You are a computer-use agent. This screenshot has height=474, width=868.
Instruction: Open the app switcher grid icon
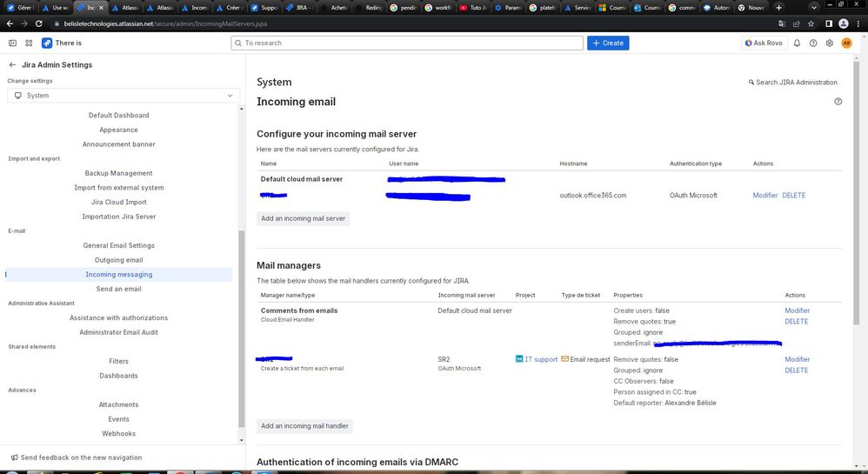pyautogui.click(x=29, y=43)
